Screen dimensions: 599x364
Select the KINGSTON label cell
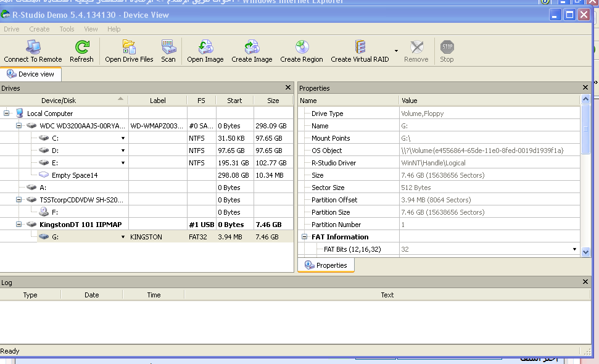coord(158,237)
